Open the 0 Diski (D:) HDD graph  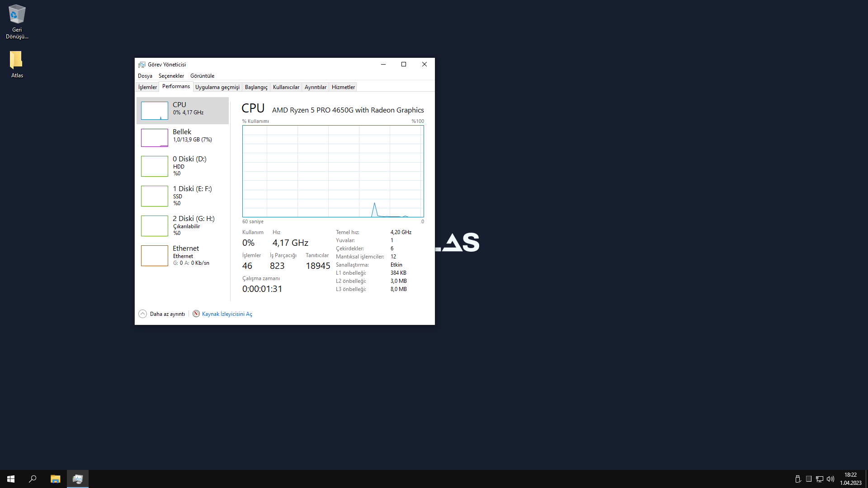pyautogui.click(x=155, y=166)
